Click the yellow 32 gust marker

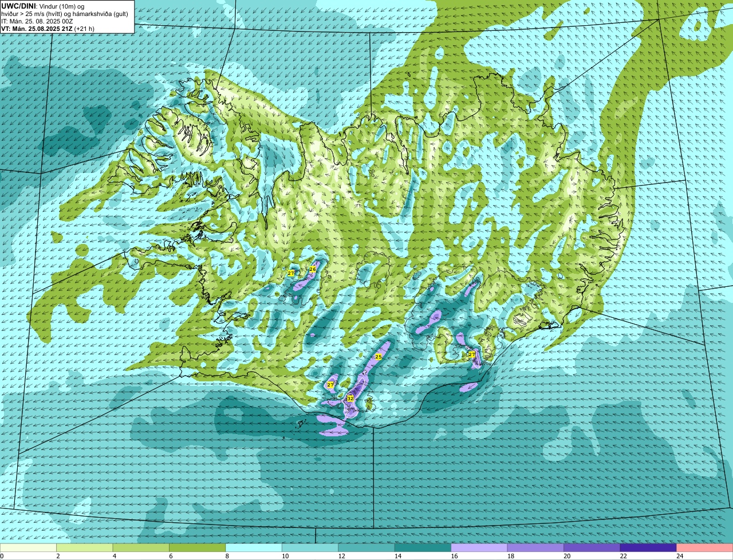(x=350, y=398)
